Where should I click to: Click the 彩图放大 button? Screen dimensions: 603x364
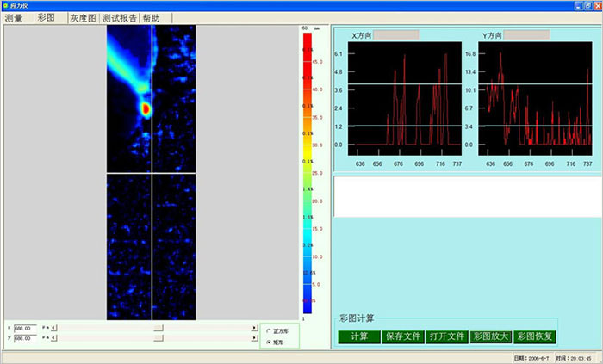pos(491,336)
